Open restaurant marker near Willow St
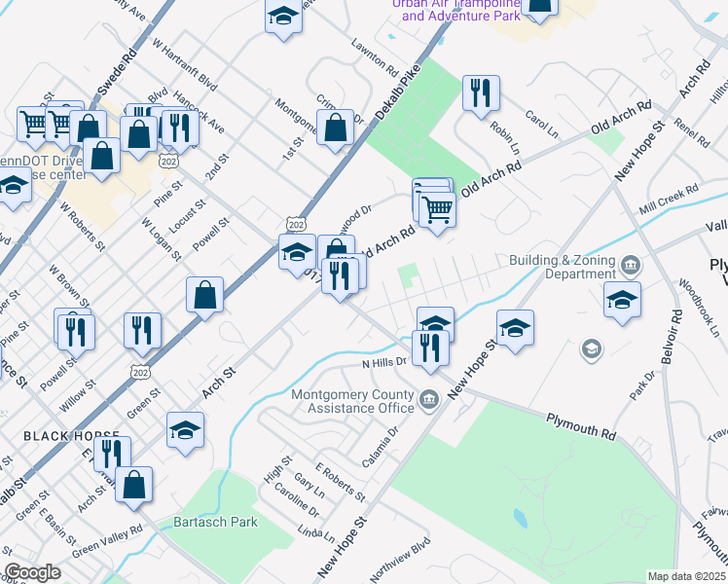The image size is (728, 584). [142, 332]
